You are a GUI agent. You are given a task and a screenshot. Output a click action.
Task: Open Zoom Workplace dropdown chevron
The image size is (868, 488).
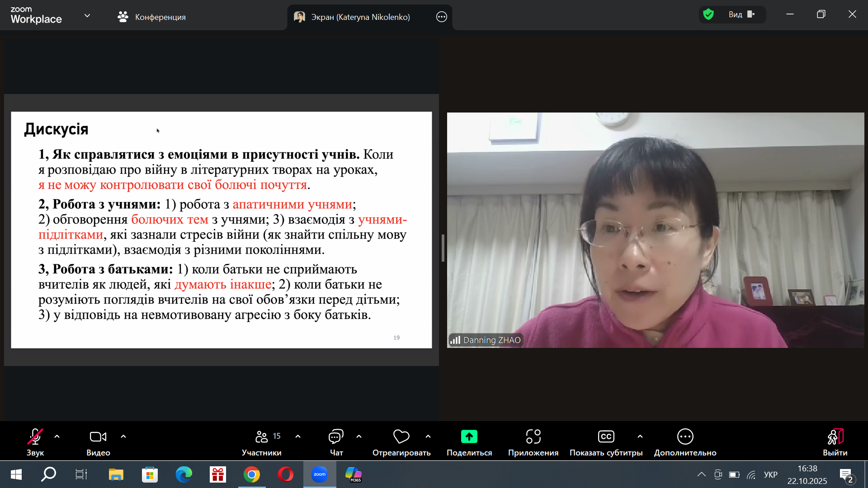click(x=87, y=16)
